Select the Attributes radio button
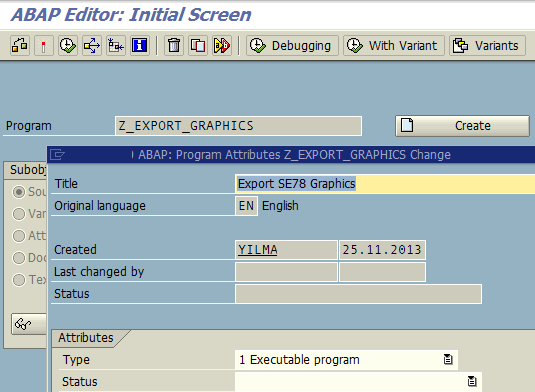Screen dimensions: 535x392 tap(19, 236)
